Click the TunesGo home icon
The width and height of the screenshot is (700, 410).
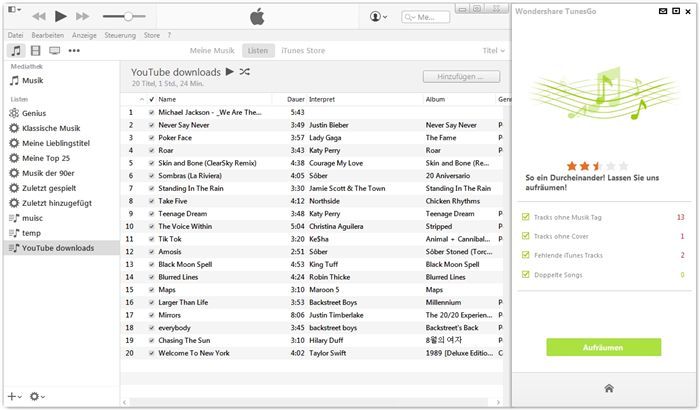(x=609, y=388)
